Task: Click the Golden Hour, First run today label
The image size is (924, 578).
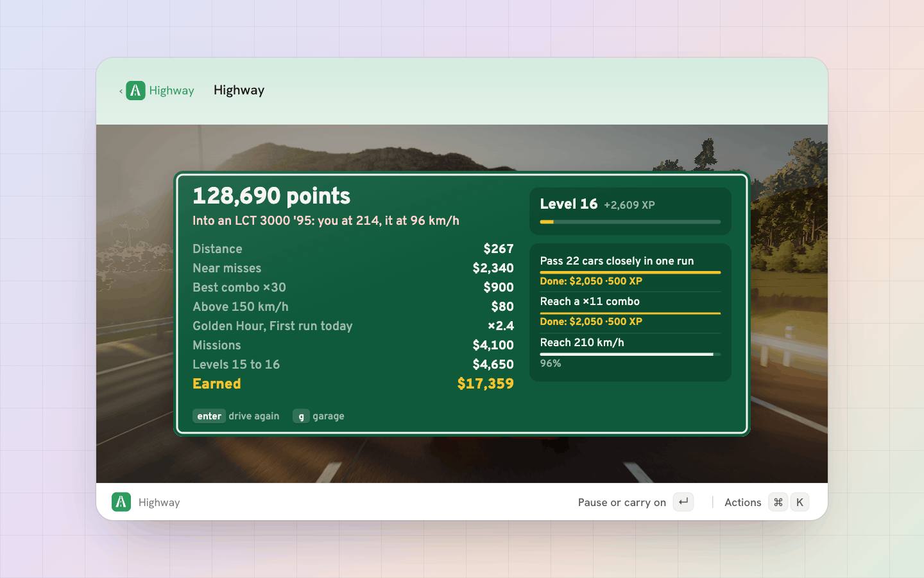Action: [x=273, y=326]
